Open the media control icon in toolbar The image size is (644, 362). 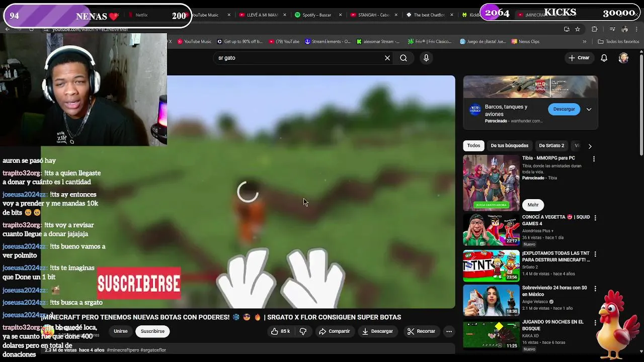point(612,29)
